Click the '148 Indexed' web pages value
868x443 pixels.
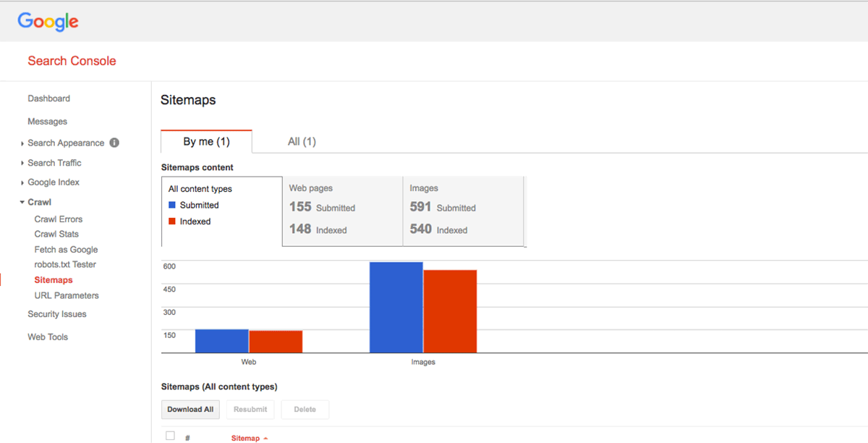(318, 229)
